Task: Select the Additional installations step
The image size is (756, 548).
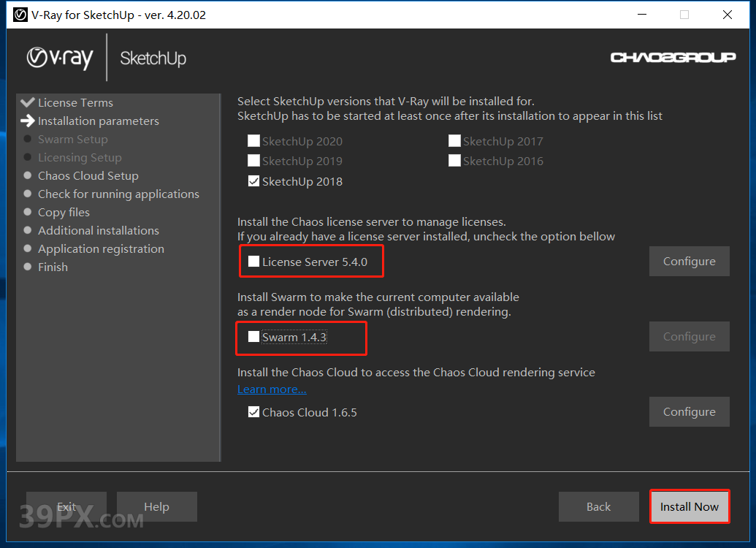Action: tap(99, 231)
